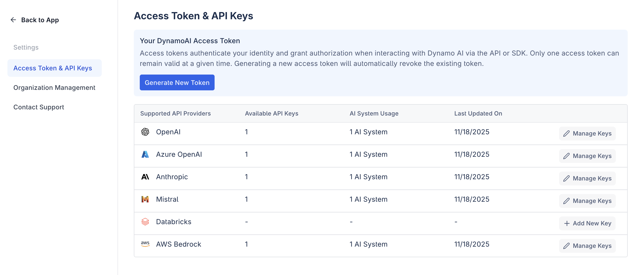The image size is (644, 275).
Task: Click the Supported API Providers column header
Action: point(176,113)
